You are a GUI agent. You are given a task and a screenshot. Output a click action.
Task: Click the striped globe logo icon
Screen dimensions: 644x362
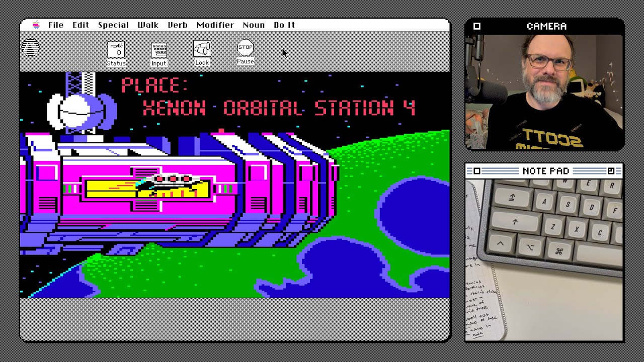pyautogui.click(x=31, y=47)
